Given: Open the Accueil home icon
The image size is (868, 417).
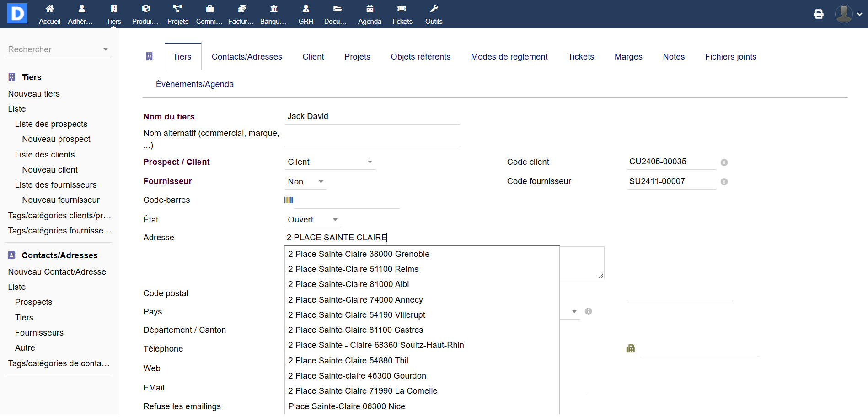Looking at the screenshot, I should point(49,9).
